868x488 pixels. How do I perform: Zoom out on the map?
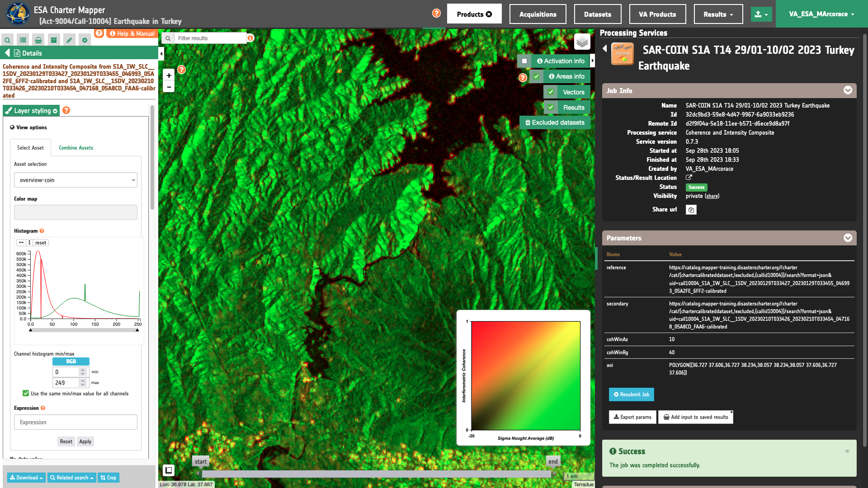(x=169, y=87)
